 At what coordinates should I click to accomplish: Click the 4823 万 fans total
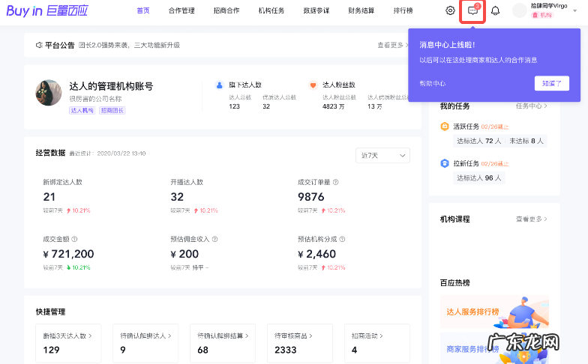[x=333, y=106]
